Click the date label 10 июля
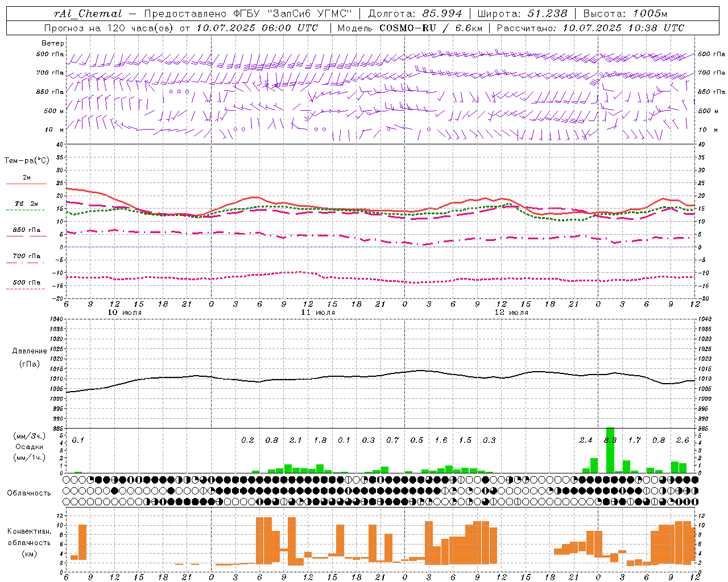The width and height of the screenshot is (728, 582). [x=125, y=313]
